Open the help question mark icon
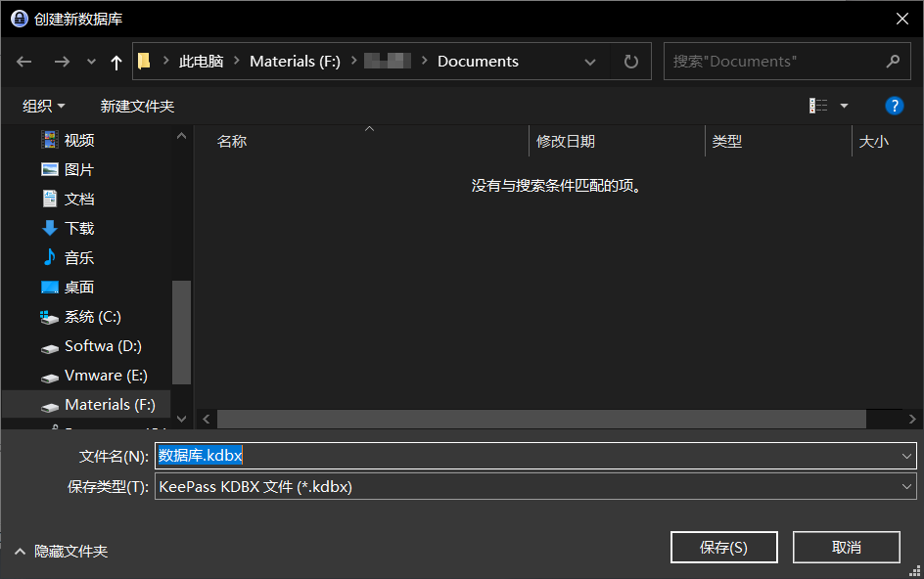The width and height of the screenshot is (924, 579). click(894, 106)
